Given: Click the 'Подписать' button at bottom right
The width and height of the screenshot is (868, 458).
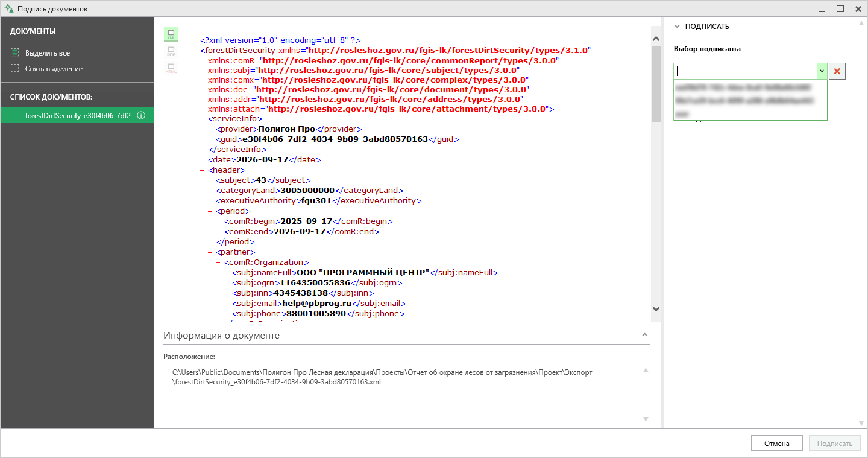Looking at the screenshot, I should 835,443.
